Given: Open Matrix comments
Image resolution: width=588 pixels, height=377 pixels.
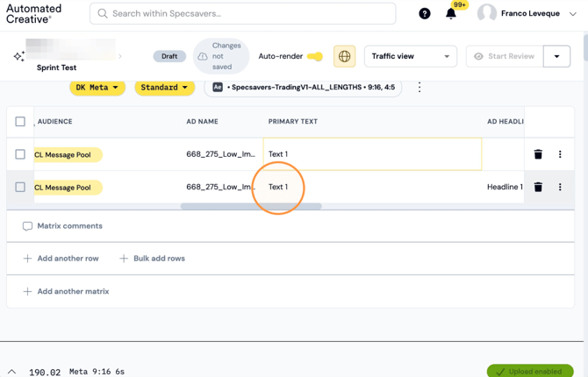Looking at the screenshot, I should click(62, 226).
